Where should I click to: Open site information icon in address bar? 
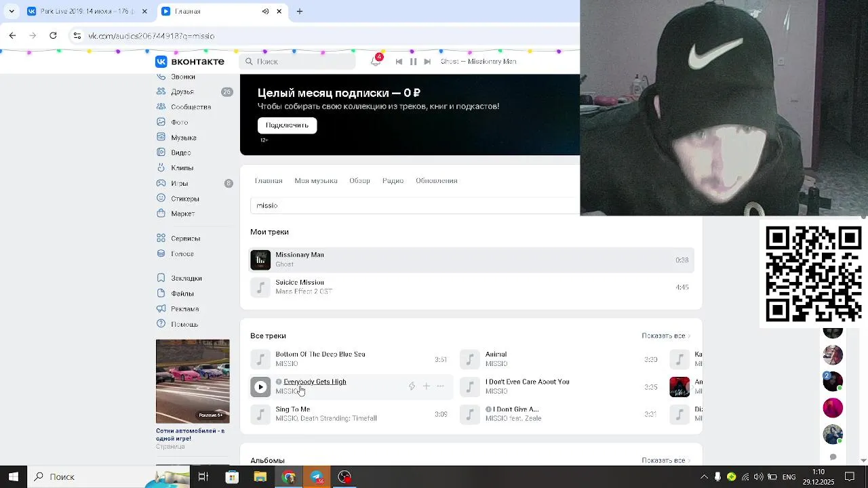pyautogui.click(x=77, y=36)
